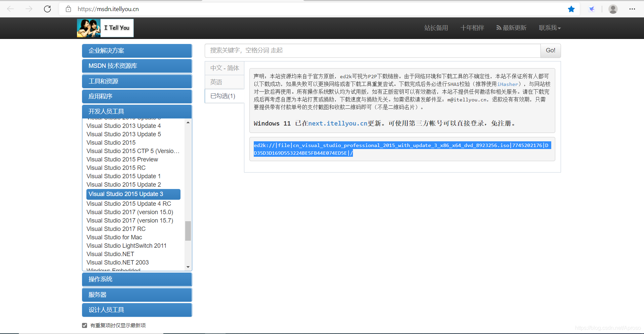The image size is (644, 334).
Task: Click the selected ed2k download link text
Action: click(x=402, y=149)
